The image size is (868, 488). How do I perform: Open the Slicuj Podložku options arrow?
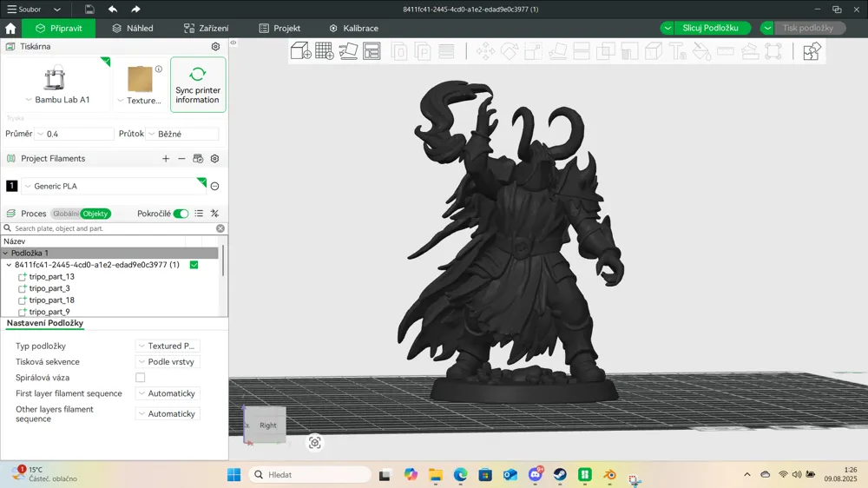pyautogui.click(x=667, y=29)
